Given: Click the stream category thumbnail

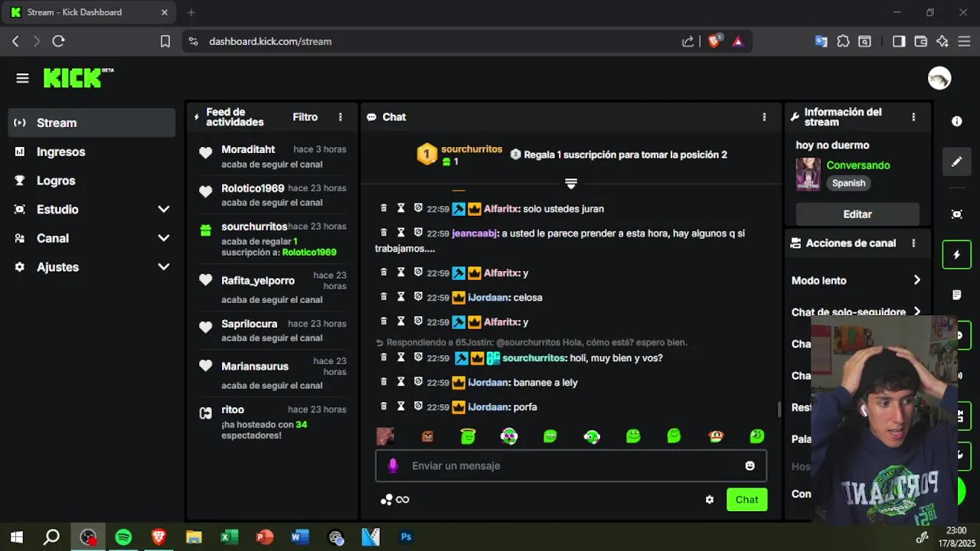Looking at the screenshot, I should click(x=808, y=174).
